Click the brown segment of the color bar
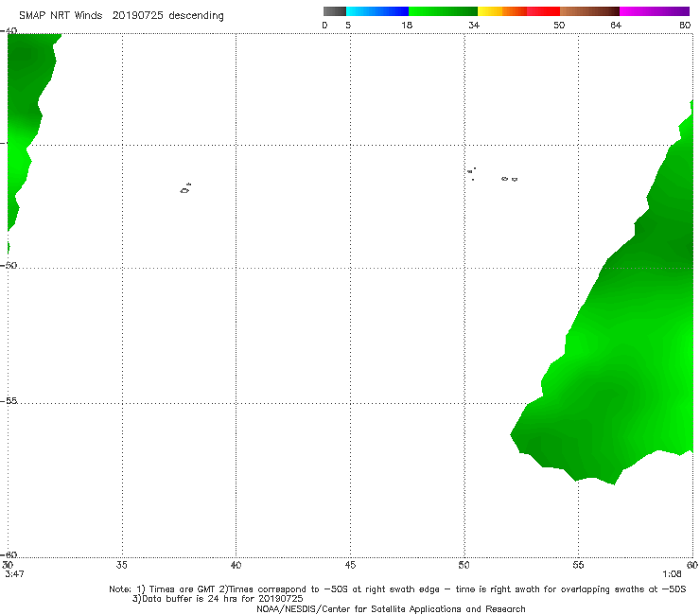700x615 pixels. coord(589,11)
